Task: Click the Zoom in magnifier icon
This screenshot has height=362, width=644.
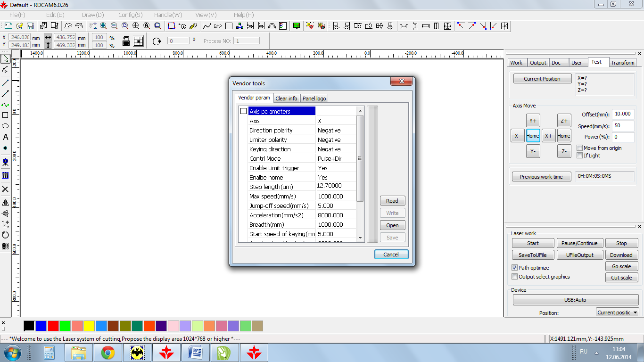Action: [104, 26]
